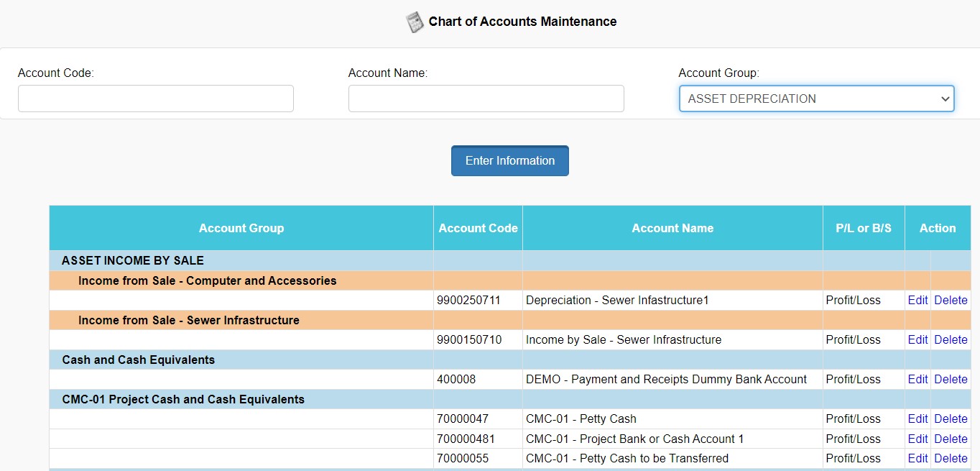
Task: Click the calculator icon beside page title
Action: 415,22
